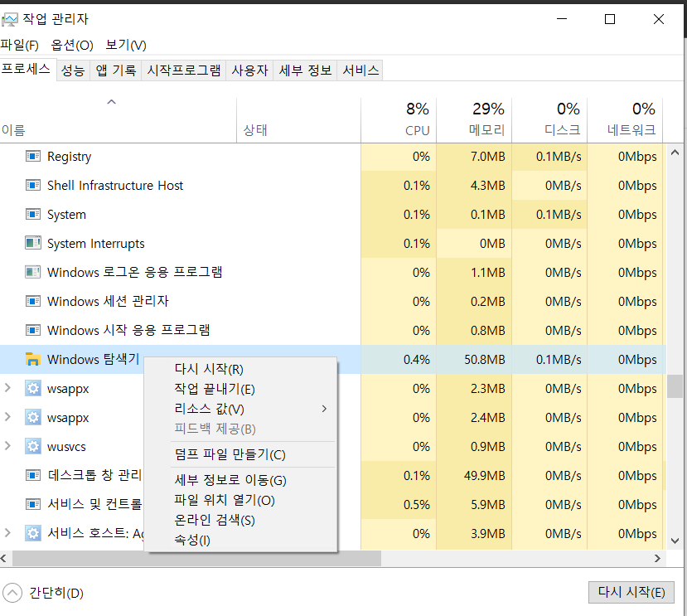This screenshot has width=687, height=616.
Task: Switch to the 성능 tab
Action: point(73,70)
